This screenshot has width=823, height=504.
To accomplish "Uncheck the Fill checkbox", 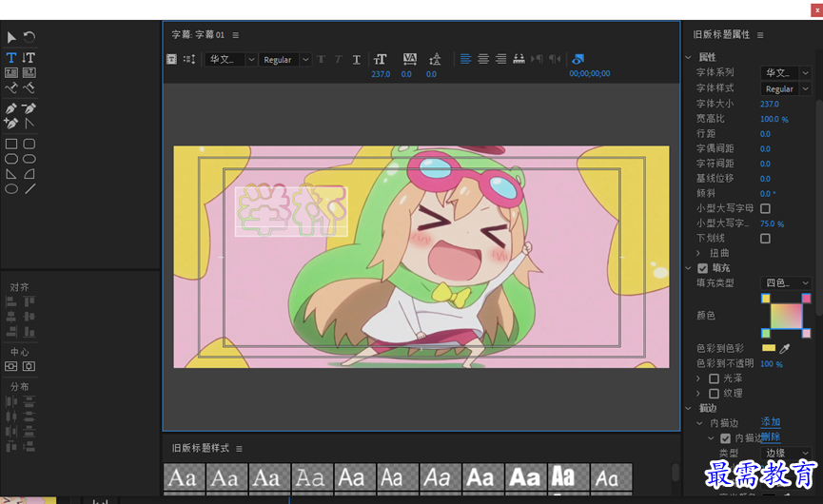I will [x=703, y=268].
